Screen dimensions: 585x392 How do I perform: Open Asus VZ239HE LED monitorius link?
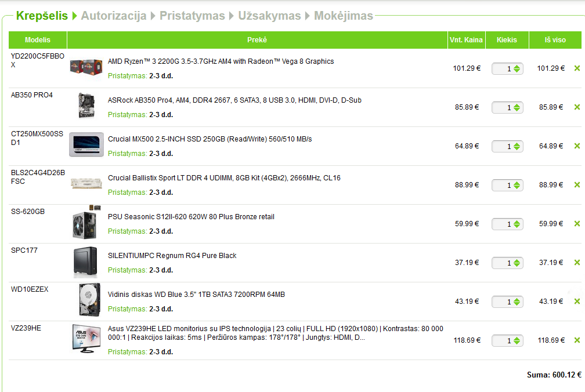(x=275, y=333)
